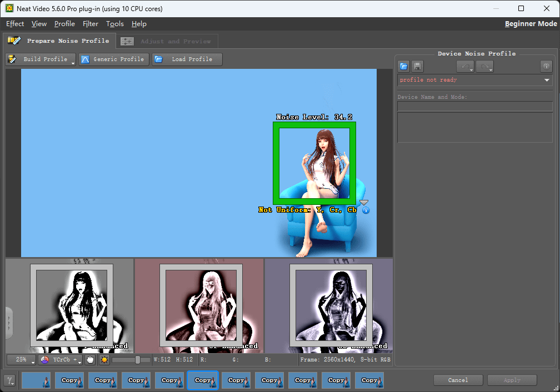Click the sun brightness icon
The width and height of the screenshot is (560, 392).
tap(104, 360)
